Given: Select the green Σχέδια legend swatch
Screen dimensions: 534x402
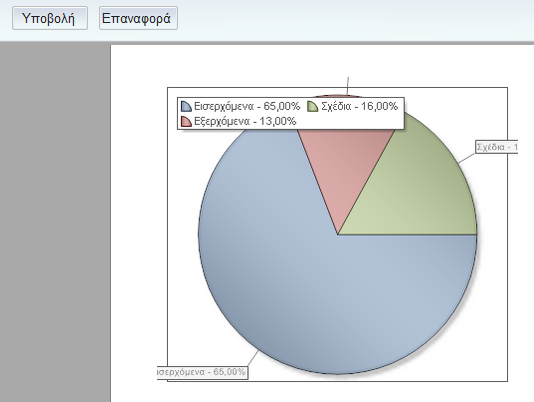Looking at the screenshot, I should (x=313, y=106).
